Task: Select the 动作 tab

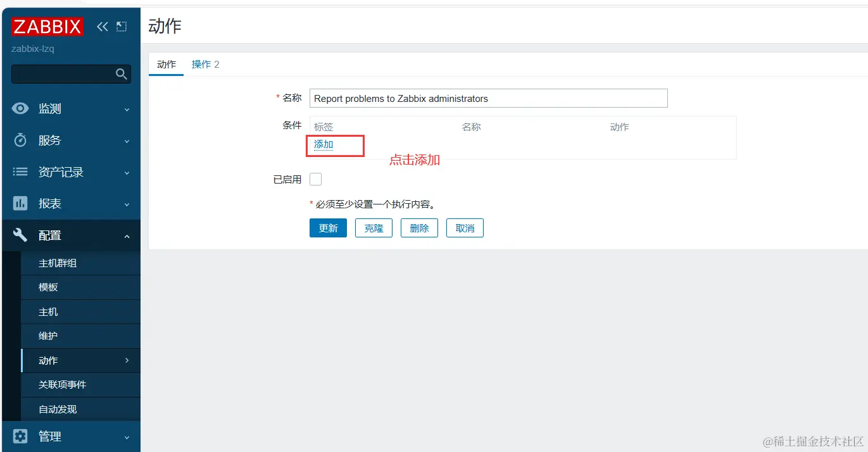Action: click(x=167, y=64)
